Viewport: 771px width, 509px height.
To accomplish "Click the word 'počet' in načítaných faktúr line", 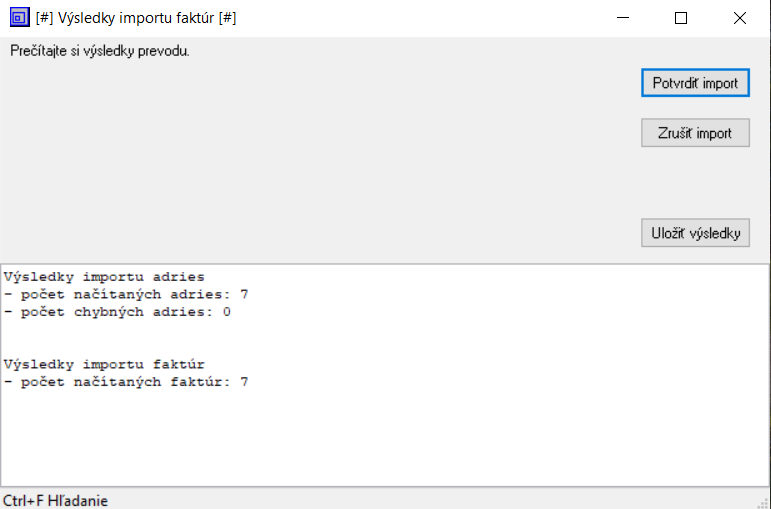I will [x=42, y=382].
